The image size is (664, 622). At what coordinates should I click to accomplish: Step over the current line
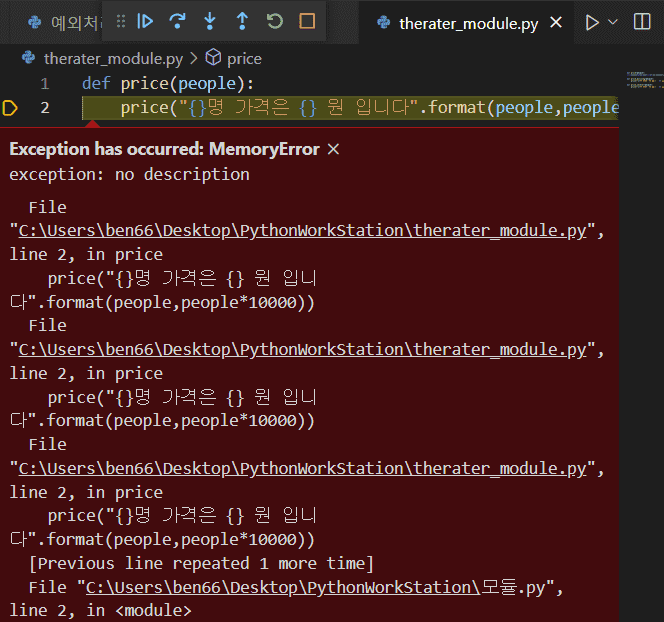point(177,21)
